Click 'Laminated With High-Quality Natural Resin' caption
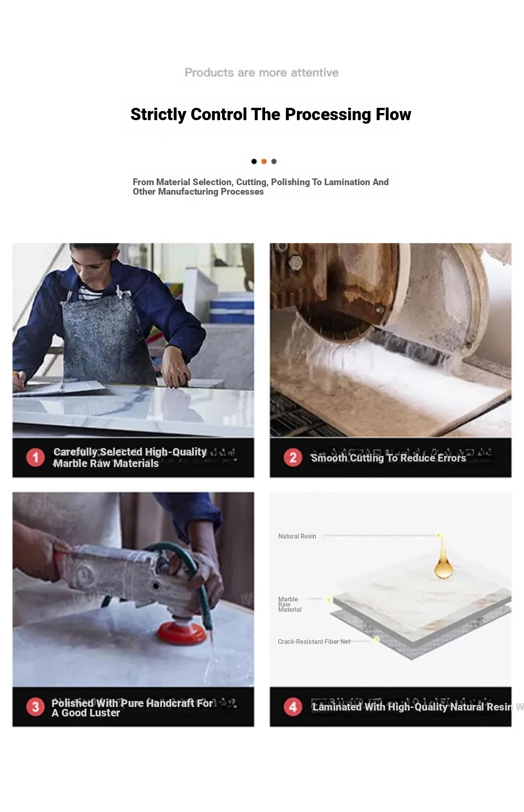 coord(412,707)
